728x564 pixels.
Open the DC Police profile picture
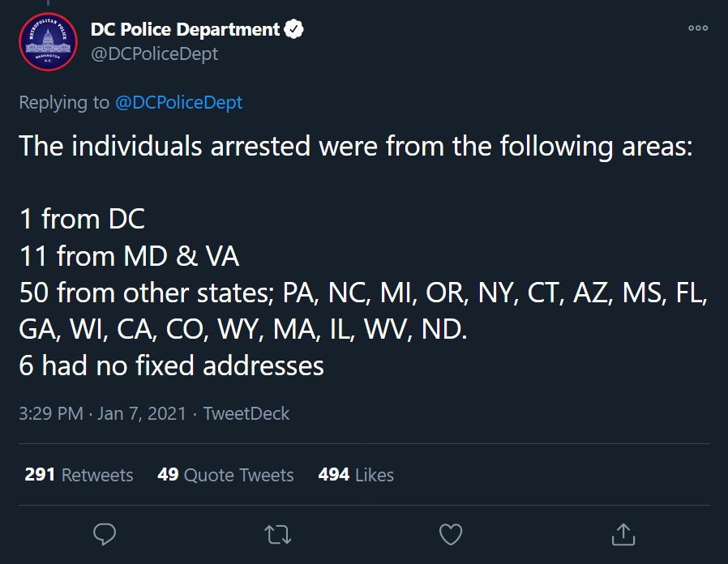[48, 42]
